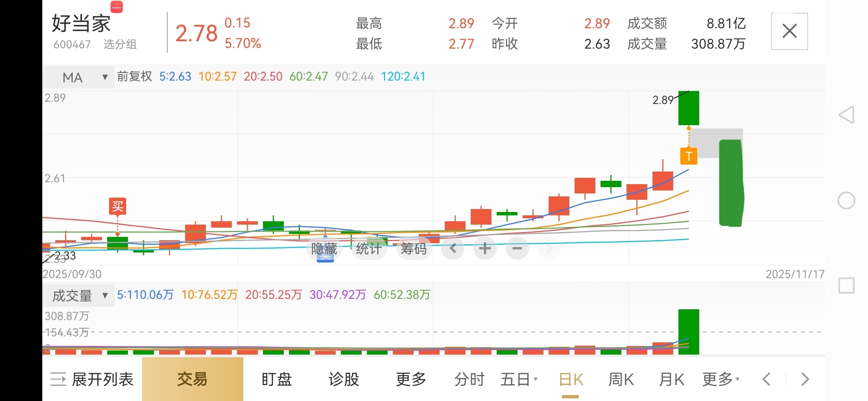Viewport: 868px width, 401px height.
Task: Tap the Android back triangle icon
Action: coord(846,115)
